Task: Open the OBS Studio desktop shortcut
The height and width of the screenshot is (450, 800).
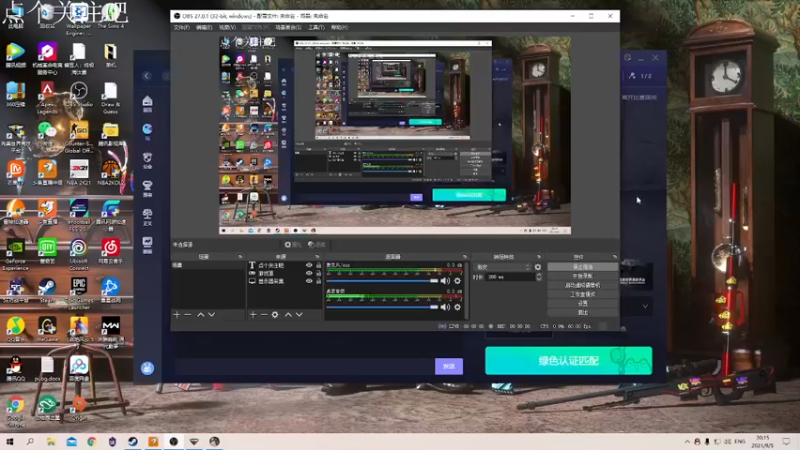Action: pos(79,95)
